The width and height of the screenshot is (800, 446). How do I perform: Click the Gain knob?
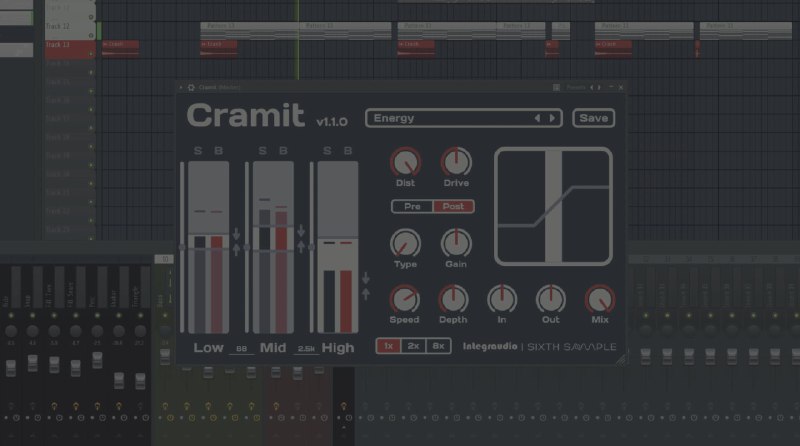pyautogui.click(x=456, y=243)
